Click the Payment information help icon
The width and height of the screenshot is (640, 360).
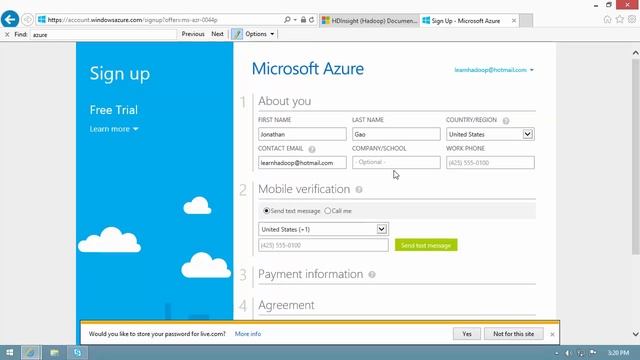point(372,275)
